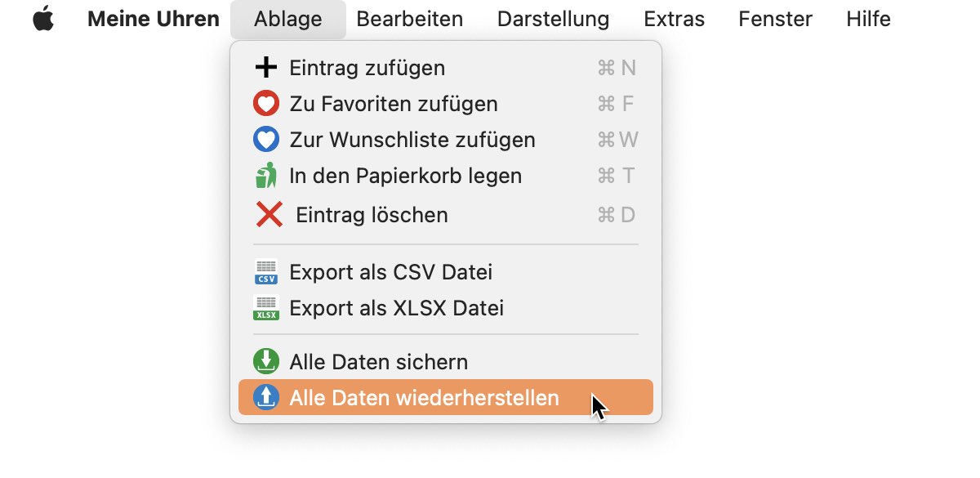Open the Extras menu
The height and width of the screenshot is (478, 980).
click(674, 19)
